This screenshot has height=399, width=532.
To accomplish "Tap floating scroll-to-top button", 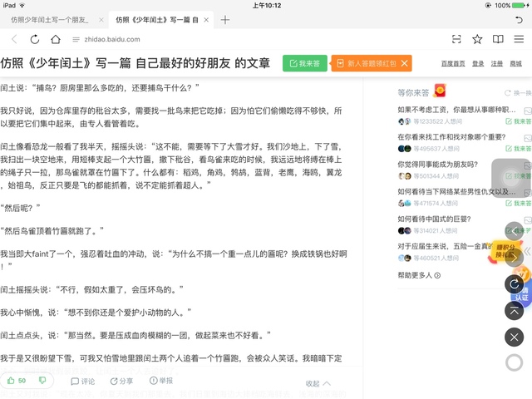I will (x=515, y=310).
